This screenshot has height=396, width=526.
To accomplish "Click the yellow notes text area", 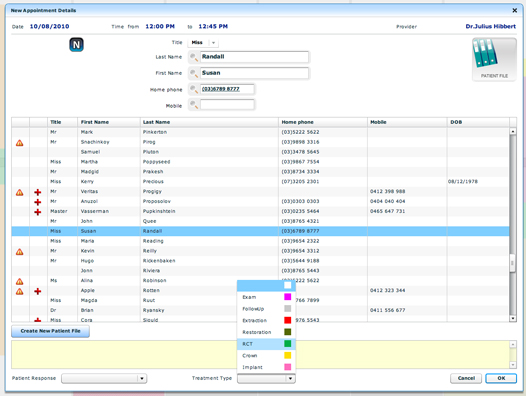I will 260,354.
